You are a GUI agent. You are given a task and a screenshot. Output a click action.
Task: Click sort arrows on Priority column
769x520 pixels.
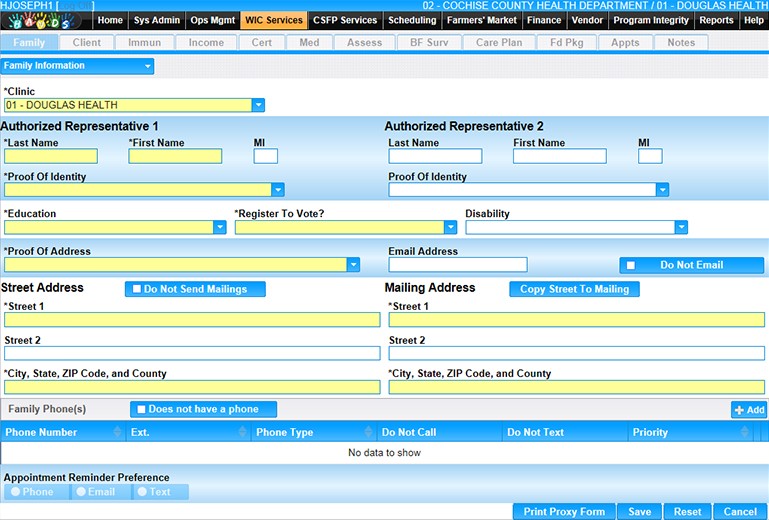click(745, 433)
